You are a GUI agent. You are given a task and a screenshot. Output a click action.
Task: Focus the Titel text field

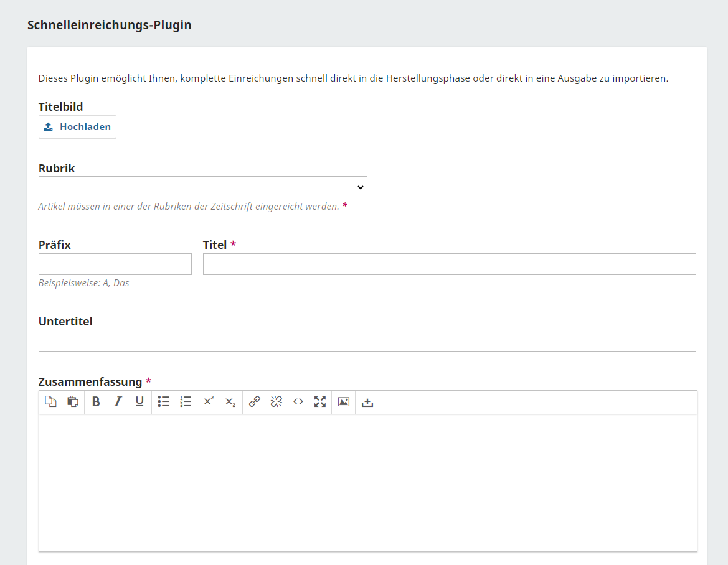point(449,264)
